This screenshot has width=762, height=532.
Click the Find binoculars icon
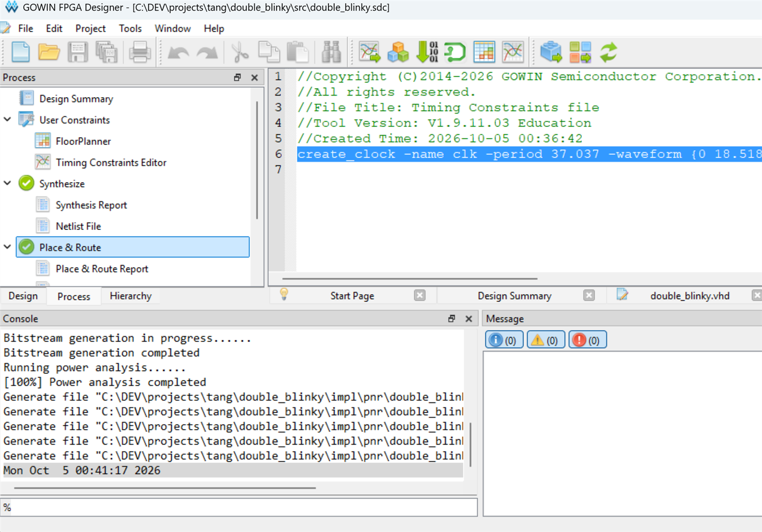click(x=331, y=52)
